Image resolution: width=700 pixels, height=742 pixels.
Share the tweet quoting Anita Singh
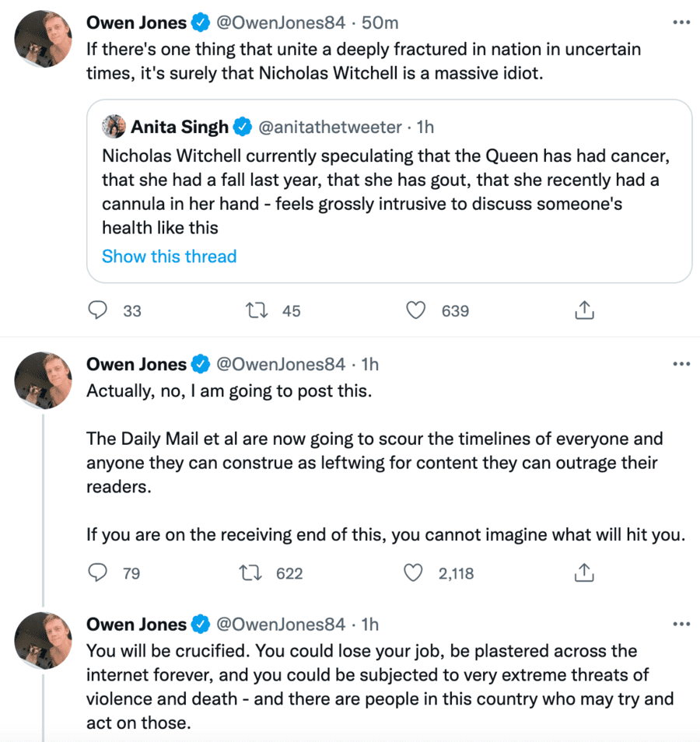pos(584,311)
